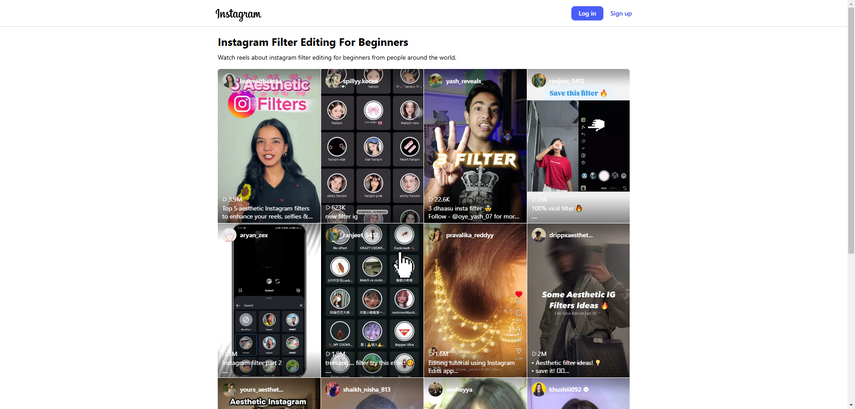Open 'Some Aesthetic IG Filters Ideas' reel
855x409 pixels.
tap(579, 300)
